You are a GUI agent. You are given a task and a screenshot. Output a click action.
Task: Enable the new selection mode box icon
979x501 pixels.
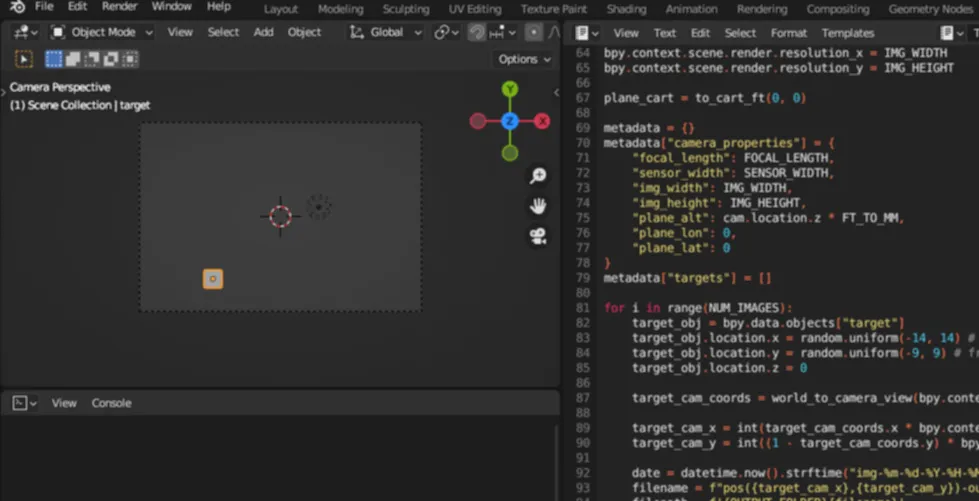click(55, 59)
